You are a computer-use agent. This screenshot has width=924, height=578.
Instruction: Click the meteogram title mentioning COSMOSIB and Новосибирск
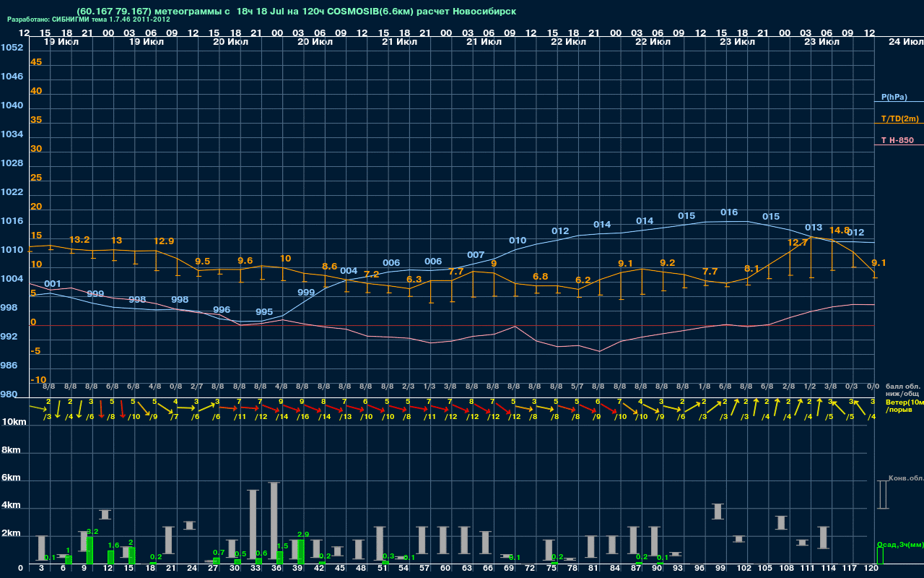(297, 12)
